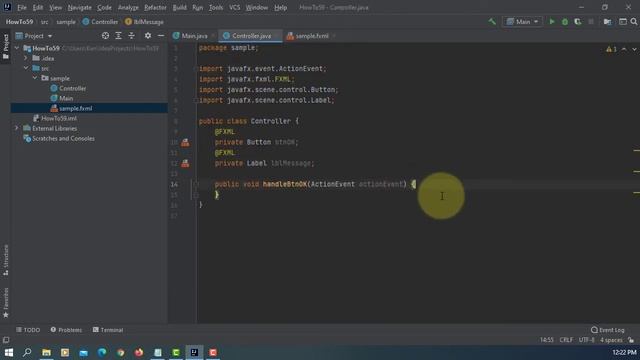The width and height of the screenshot is (640, 360).
Task: Open the Main run configuration dropdown
Action: (x=522, y=22)
